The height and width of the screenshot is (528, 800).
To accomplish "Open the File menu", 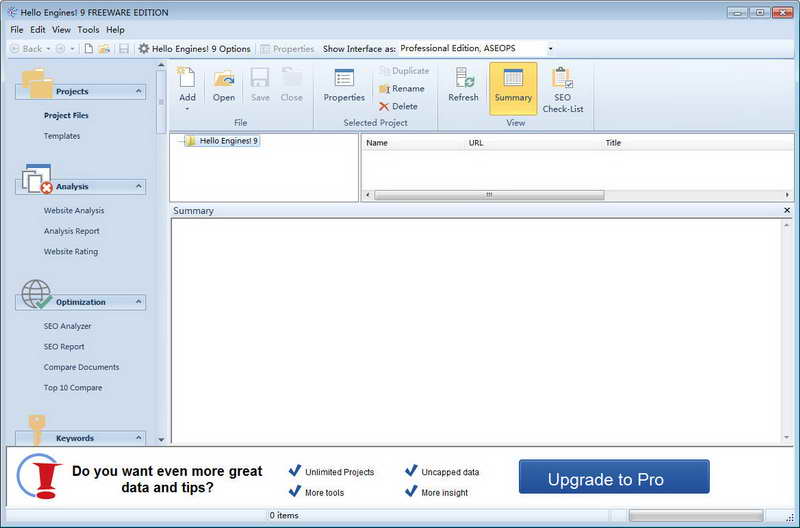I will 17,30.
